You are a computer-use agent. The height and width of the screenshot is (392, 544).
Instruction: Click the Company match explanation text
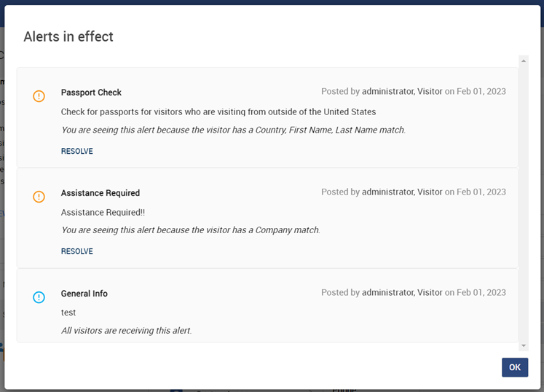point(191,230)
